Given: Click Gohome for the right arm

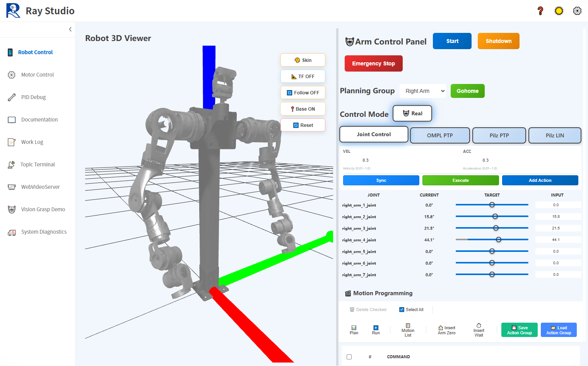Looking at the screenshot, I should pyautogui.click(x=467, y=91).
